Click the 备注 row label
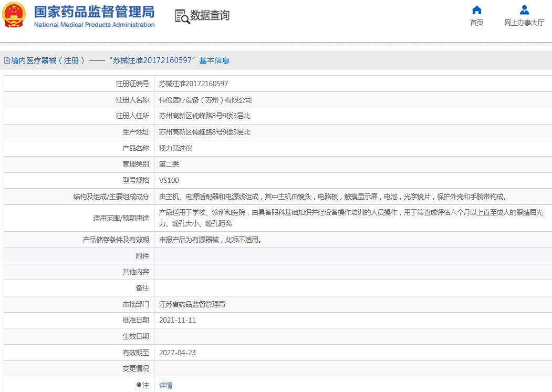 click(x=142, y=288)
